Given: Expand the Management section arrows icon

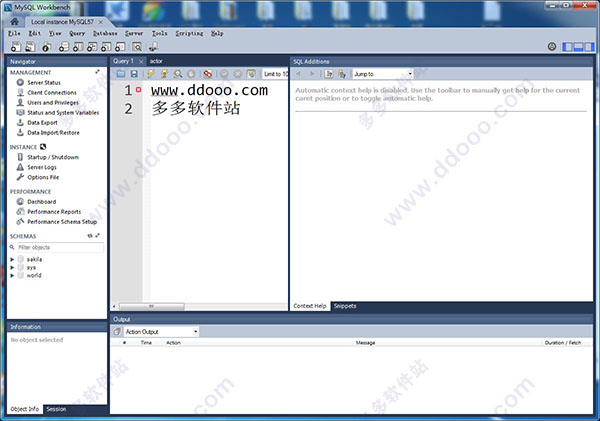Looking at the screenshot, I should 98,72.
